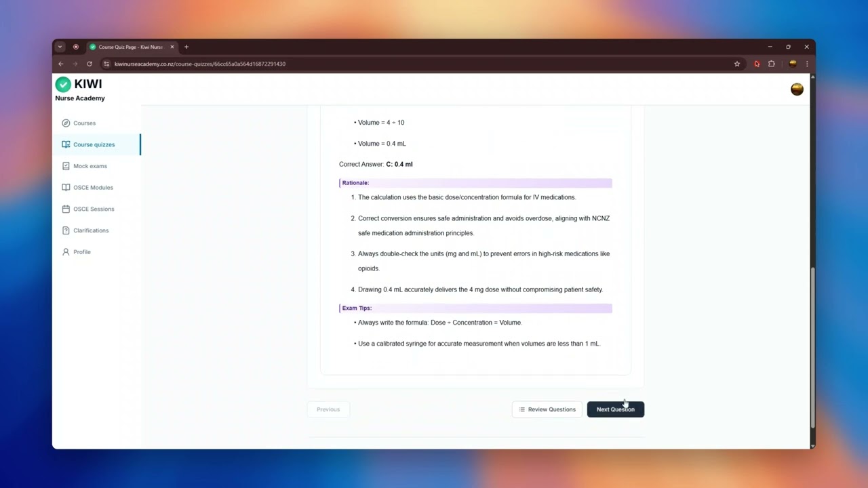Click the Course quizzes book icon
The height and width of the screenshot is (488, 868).
66,144
